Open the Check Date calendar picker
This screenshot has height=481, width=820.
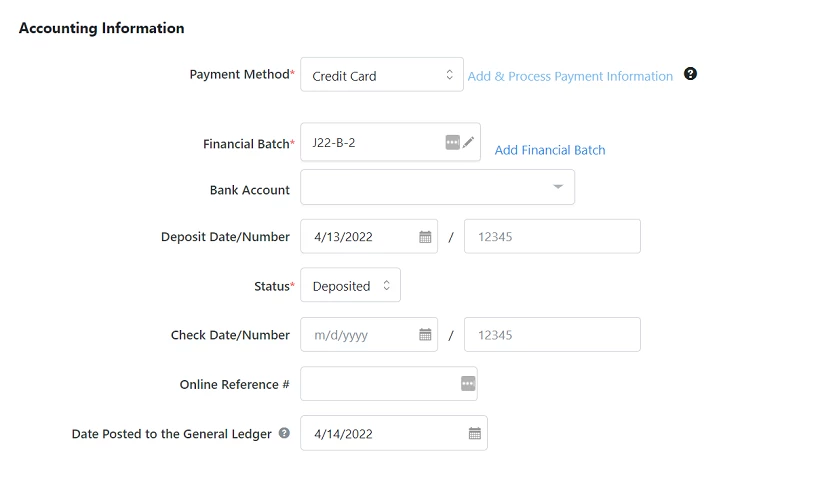[425, 335]
